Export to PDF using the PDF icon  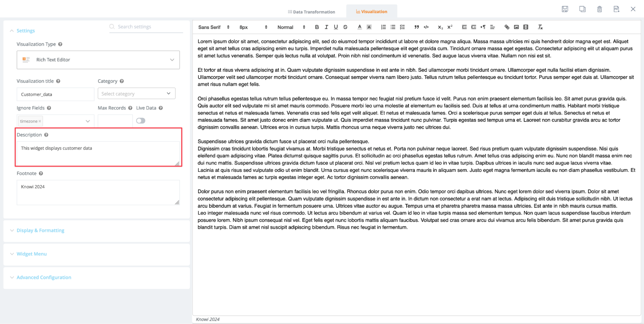(x=616, y=9)
